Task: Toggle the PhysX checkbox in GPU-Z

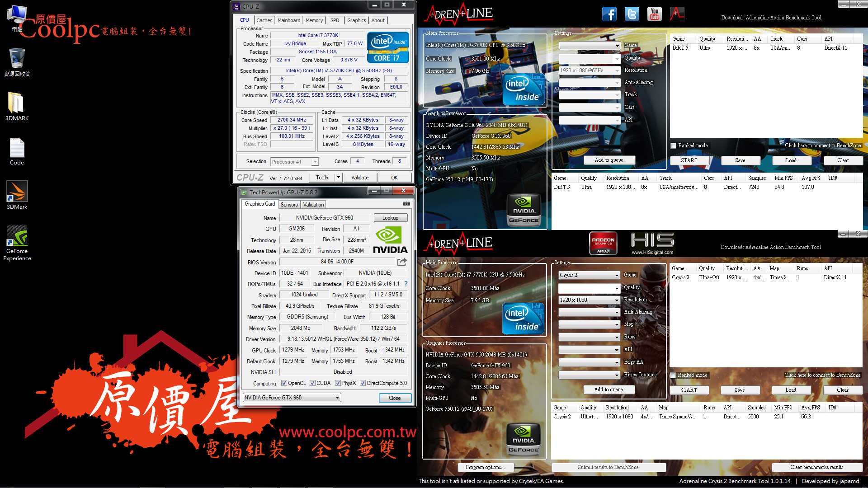Action: point(338,383)
